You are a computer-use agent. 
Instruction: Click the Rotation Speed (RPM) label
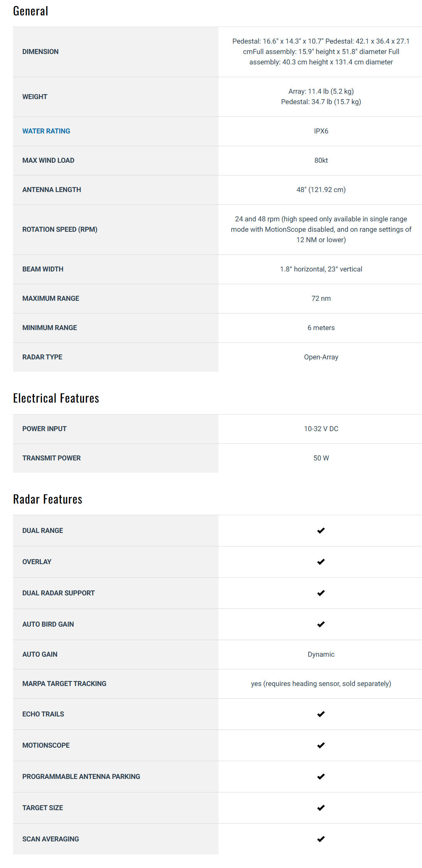click(x=60, y=229)
